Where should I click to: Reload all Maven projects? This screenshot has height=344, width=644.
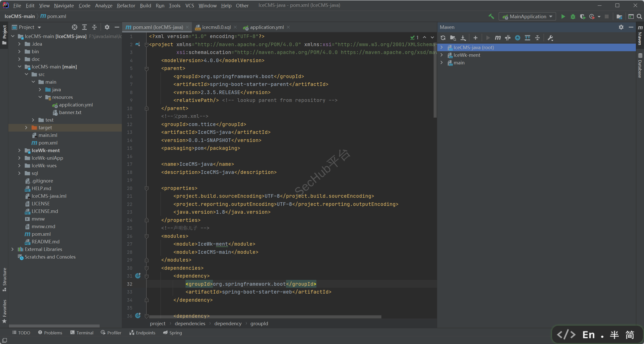(443, 38)
